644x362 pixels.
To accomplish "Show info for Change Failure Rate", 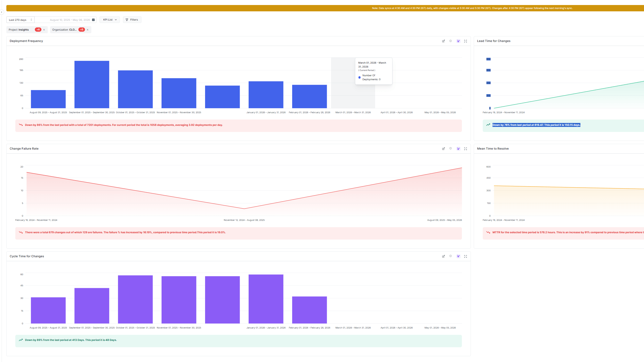I will tap(451, 149).
